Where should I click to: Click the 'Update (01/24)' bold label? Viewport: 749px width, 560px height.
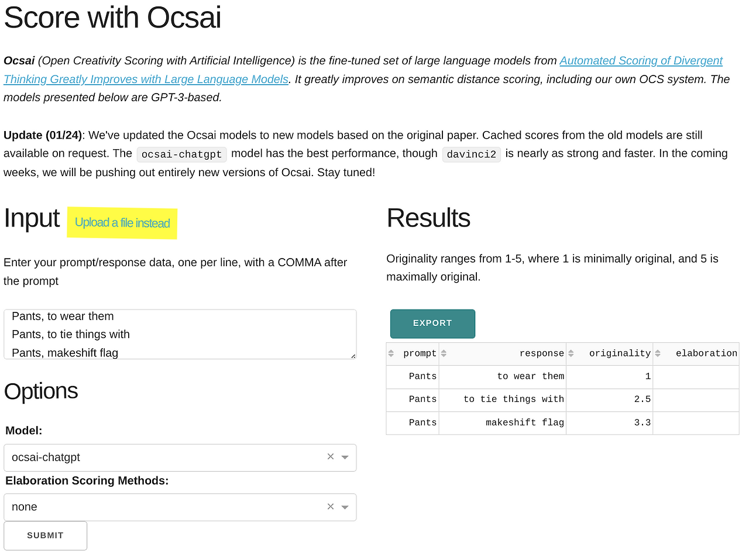coord(44,135)
